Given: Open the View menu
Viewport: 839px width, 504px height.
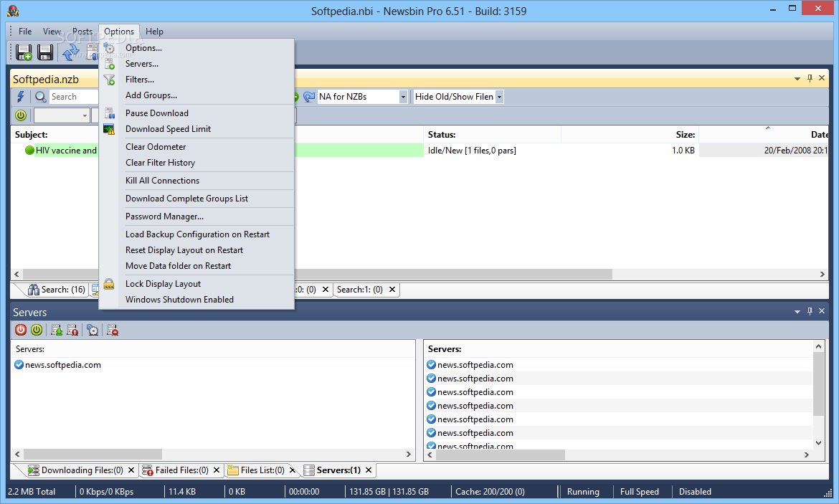Looking at the screenshot, I should (x=52, y=31).
